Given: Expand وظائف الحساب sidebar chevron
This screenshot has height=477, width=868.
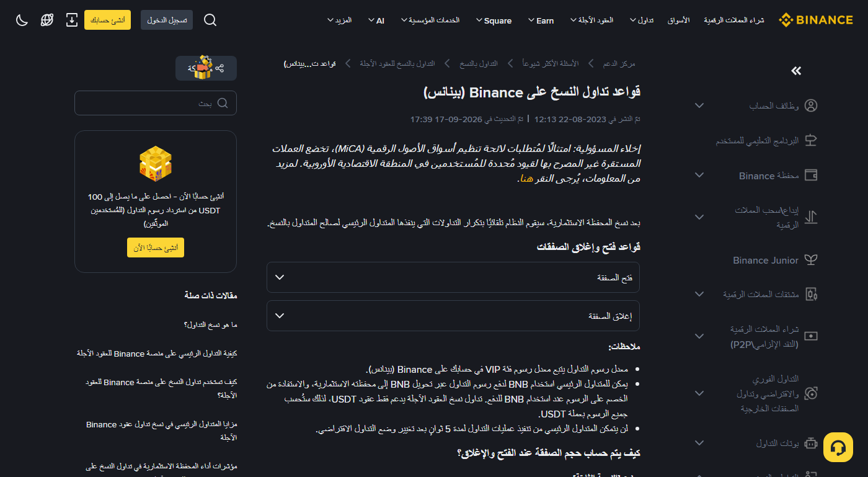Looking at the screenshot, I should tap(699, 105).
